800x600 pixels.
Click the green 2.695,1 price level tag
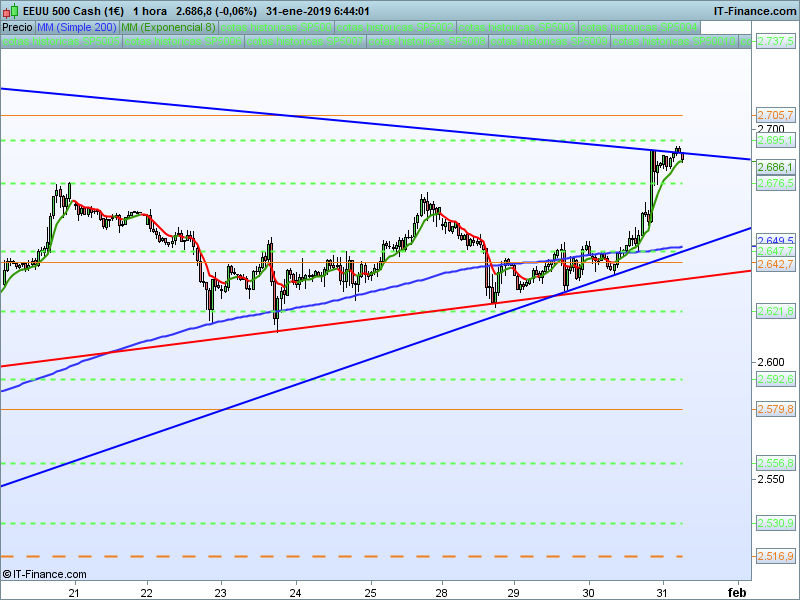pyautogui.click(x=775, y=140)
